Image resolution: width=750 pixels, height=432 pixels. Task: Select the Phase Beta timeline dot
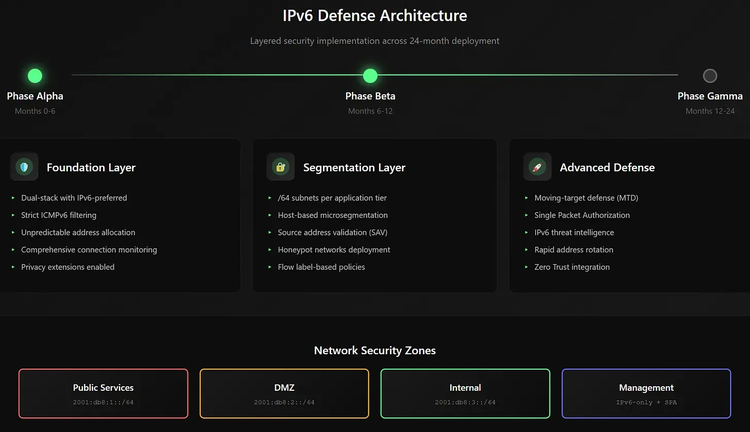pyautogui.click(x=370, y=75)
